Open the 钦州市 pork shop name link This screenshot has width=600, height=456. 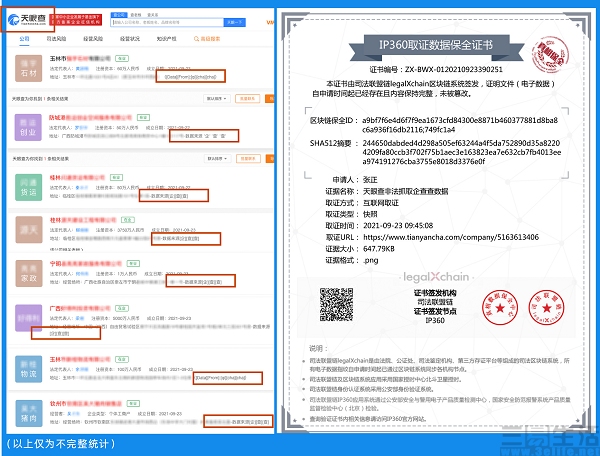click(86, 404)
